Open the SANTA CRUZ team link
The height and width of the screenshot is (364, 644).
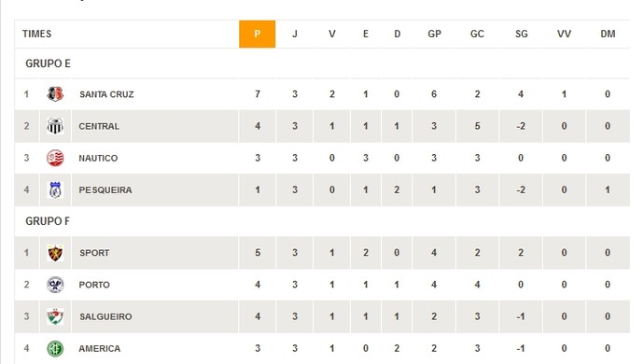pyautogui.click(x=106, y=94)
